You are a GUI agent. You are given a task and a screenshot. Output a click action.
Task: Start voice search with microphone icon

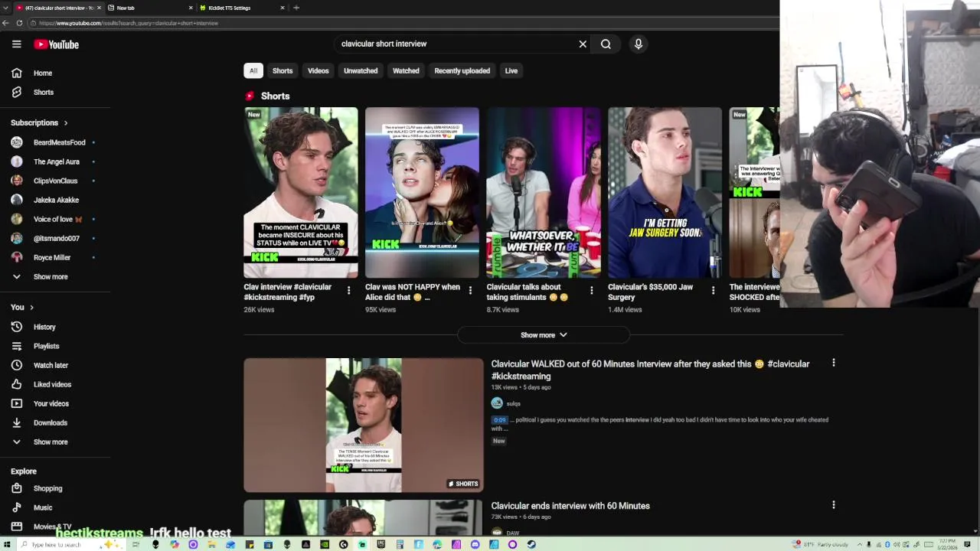[639, 44]
